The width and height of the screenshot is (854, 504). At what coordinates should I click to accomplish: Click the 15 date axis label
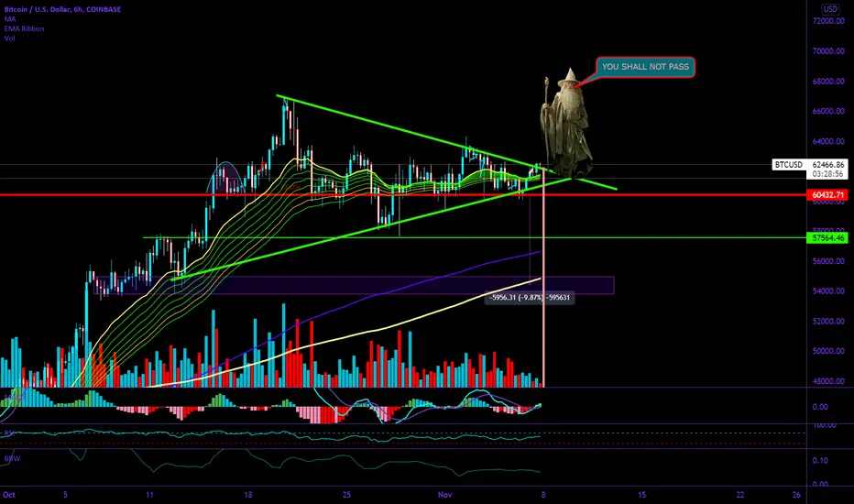coord(642,495)
